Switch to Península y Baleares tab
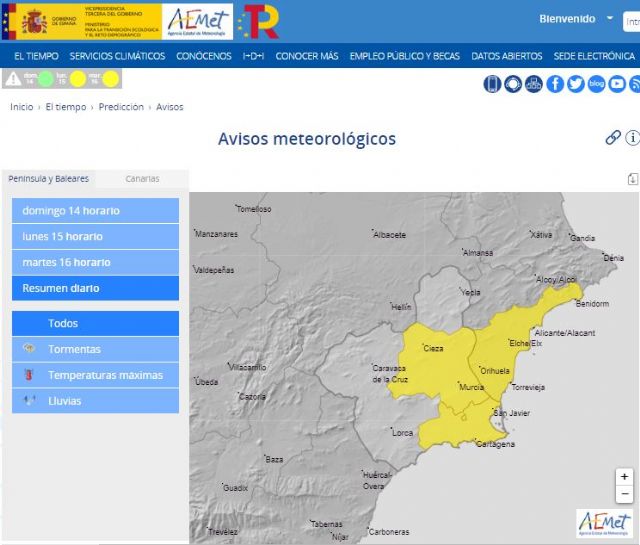The height and width of the screenshot is (545, 640). tap(49, 179)
